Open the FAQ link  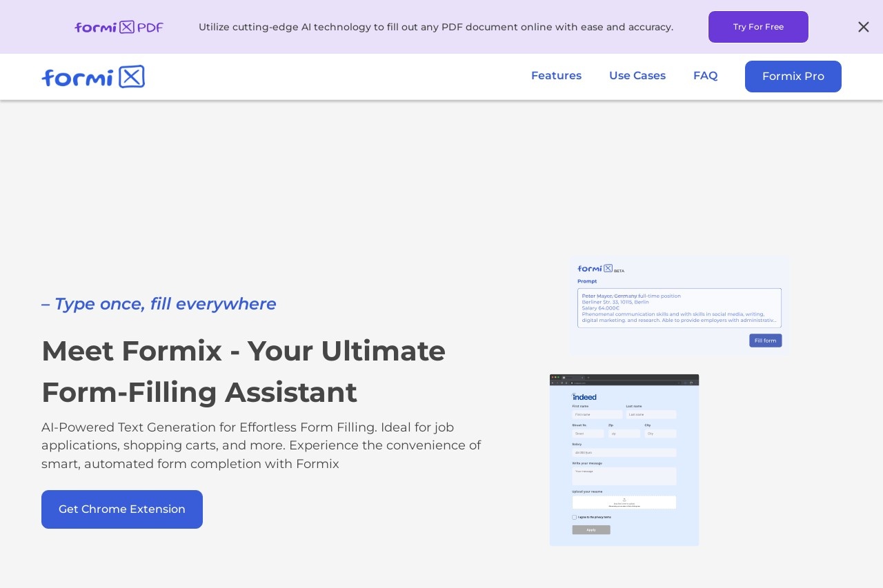(x=705, y=76)
